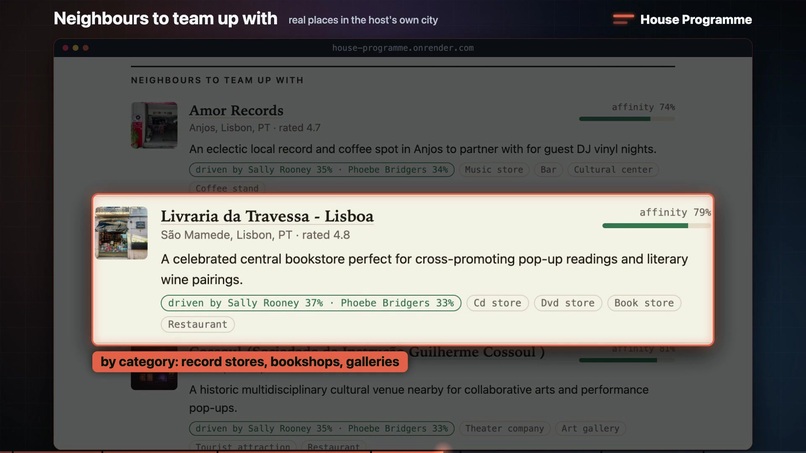
Task: Click 'São Mamede, Lisbon, PT · rated 4.8' text
Action: pos(255,235)
